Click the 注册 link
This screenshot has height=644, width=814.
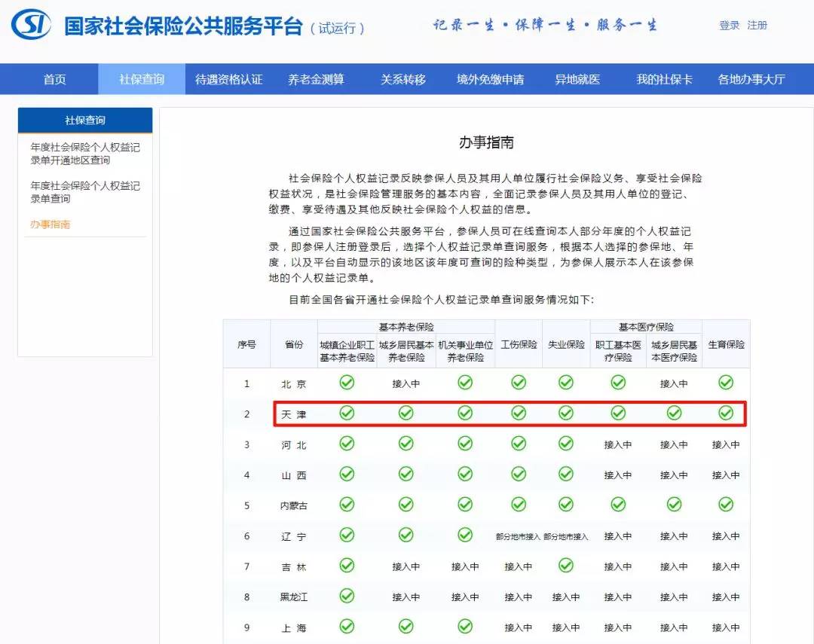[x=757, y=25]
